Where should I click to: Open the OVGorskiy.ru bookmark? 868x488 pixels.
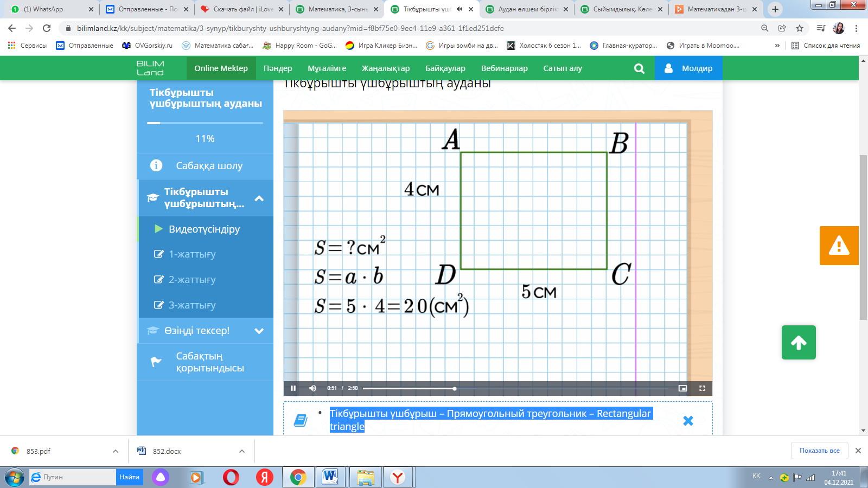pyautogui.click(x=148, y=46)
